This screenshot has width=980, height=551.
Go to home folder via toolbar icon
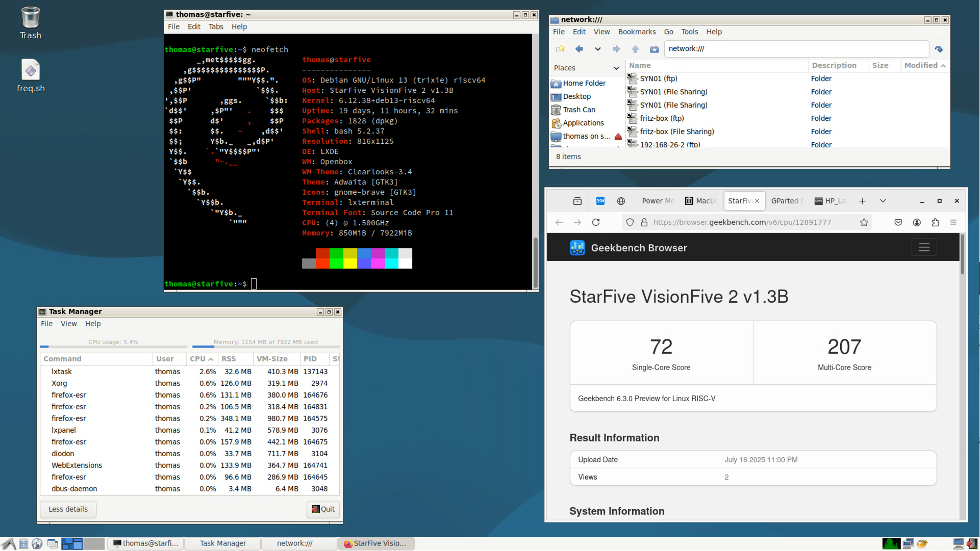(654, 49)
